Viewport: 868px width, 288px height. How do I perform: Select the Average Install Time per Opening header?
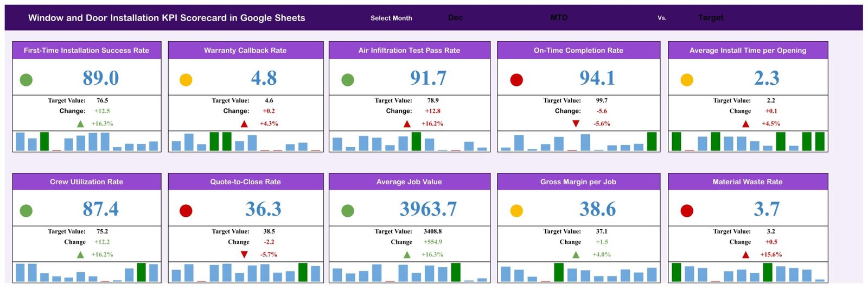point(748,51)
